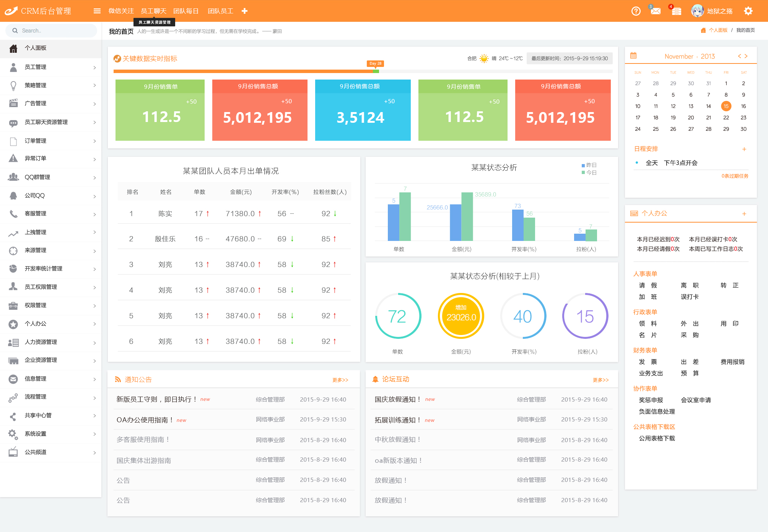The width and height of the screenshot is (768, 532).
Task: Click the hamburger menu icon in the header
Action: 97,11
